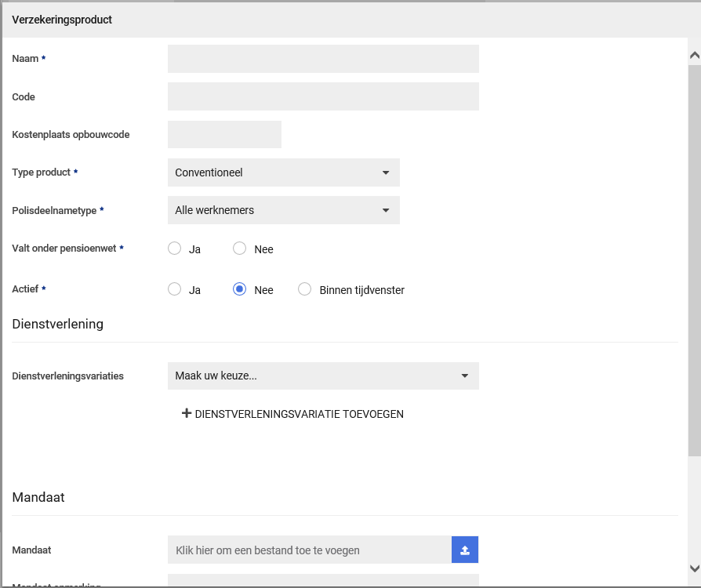701x588 pixels.
Task: Click the upload icon next to Mandaat
Action: (x=464, y=550)
